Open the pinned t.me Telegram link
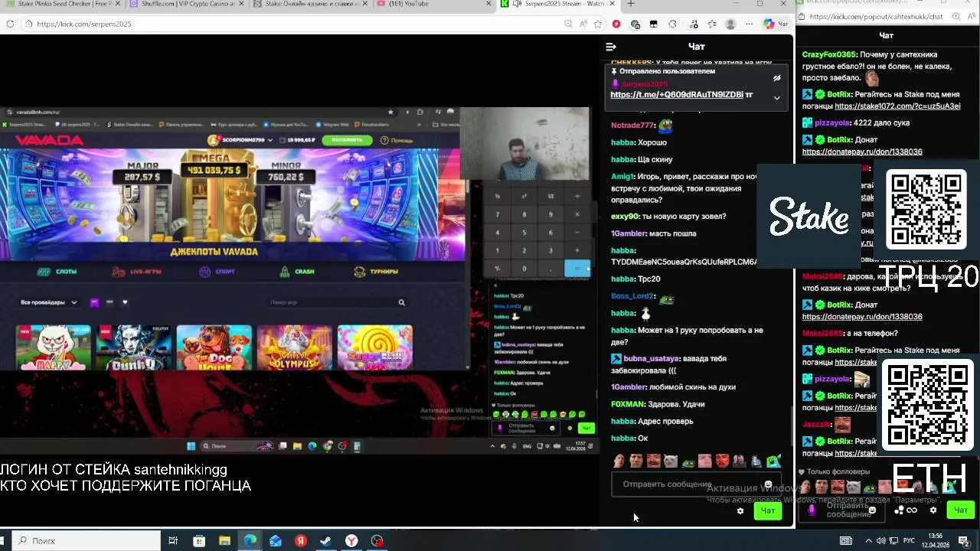980x551 pixels. click(x=677, y=95)
